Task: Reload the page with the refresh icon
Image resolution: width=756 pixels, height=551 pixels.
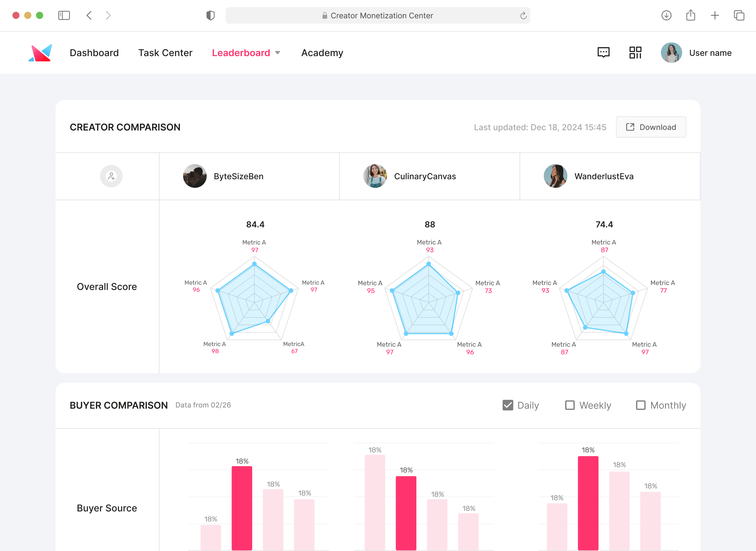Action: (x=523, y=15)
